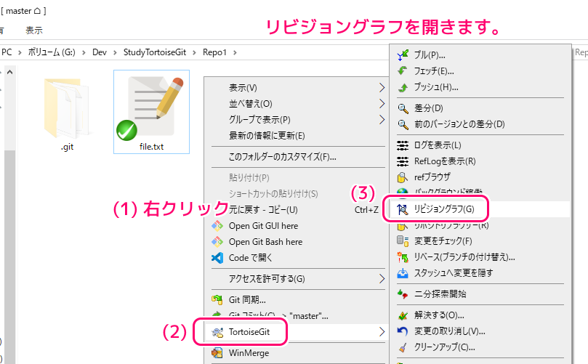Viewport: 588px width, 364px height.
Task: Click スタッシュへ変更を隠す menu text
Action: (454, 273)
